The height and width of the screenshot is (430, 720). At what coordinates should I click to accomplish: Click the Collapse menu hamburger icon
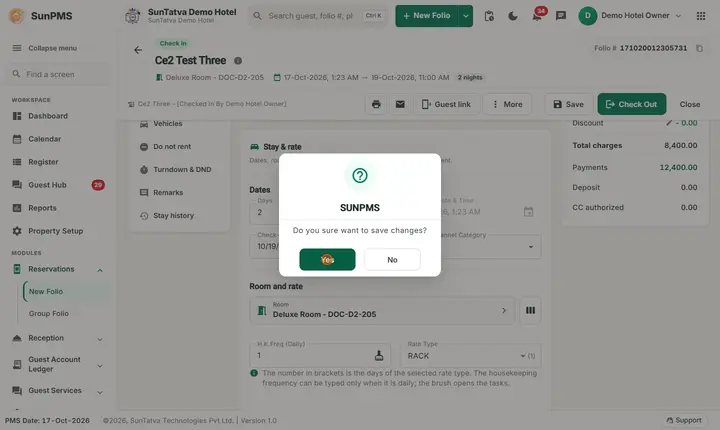(17, 48)
